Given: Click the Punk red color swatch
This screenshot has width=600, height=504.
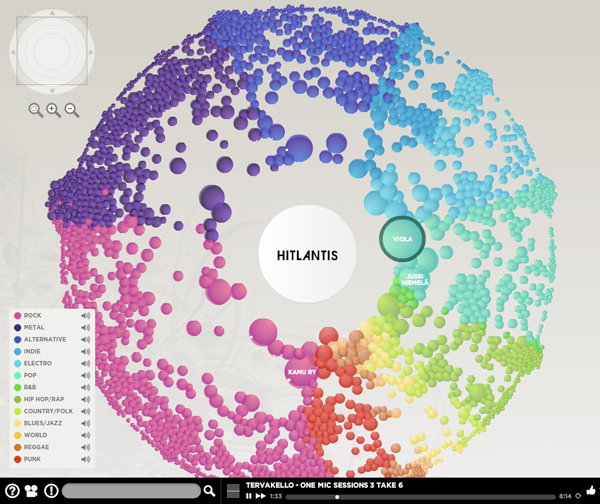Looking at the screenshot, I should click(17, 459).
